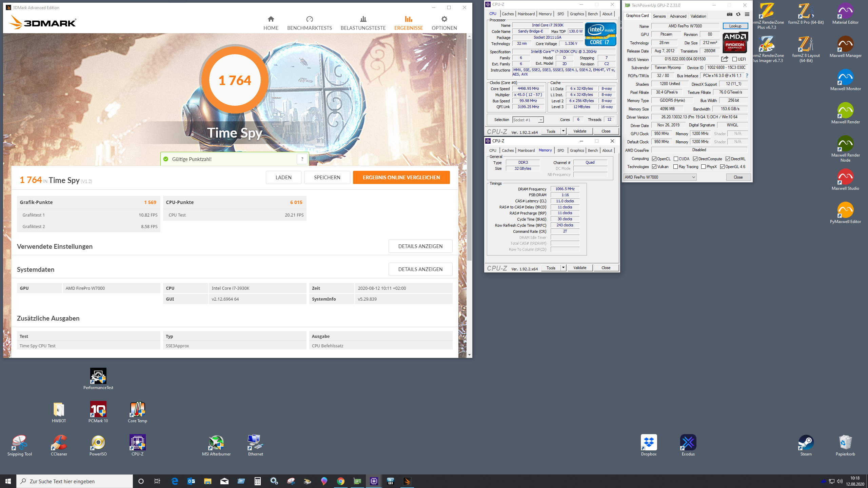
Task: Open the formZ 8 Pro (64-Bit) icon
Action: (x=806, y=14)
